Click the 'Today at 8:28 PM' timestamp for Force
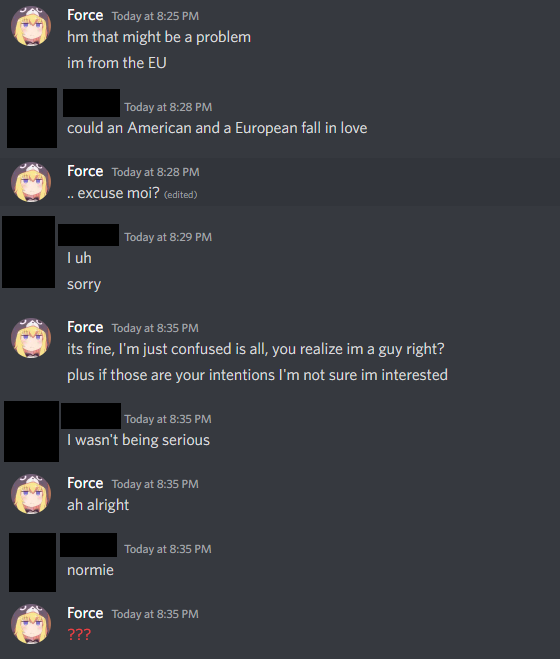 pos(156,172)
